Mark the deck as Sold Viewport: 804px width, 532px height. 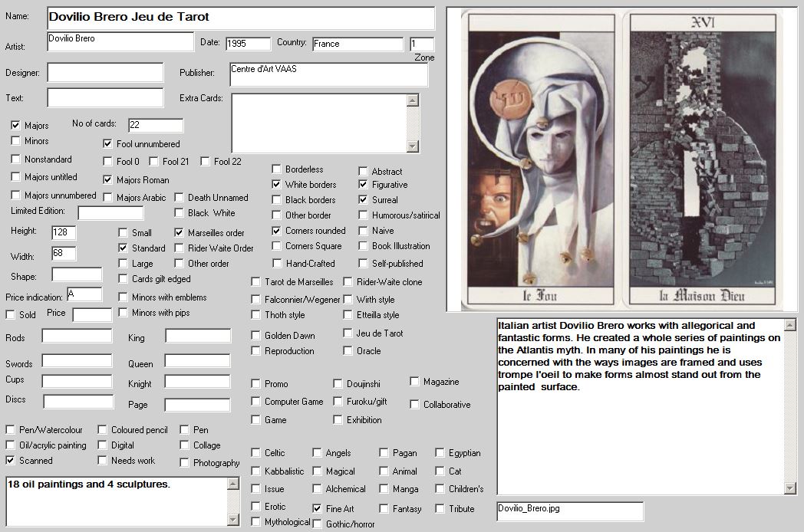[11, 314]
